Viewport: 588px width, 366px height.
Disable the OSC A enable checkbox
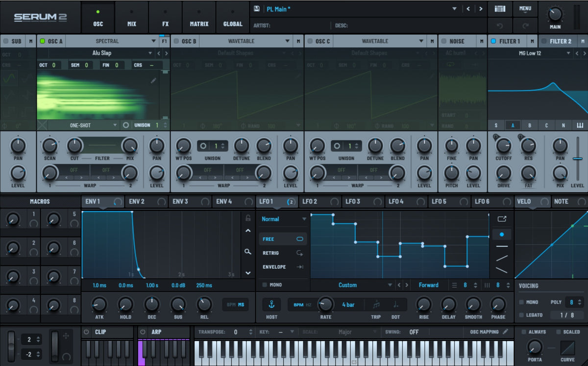42,41
